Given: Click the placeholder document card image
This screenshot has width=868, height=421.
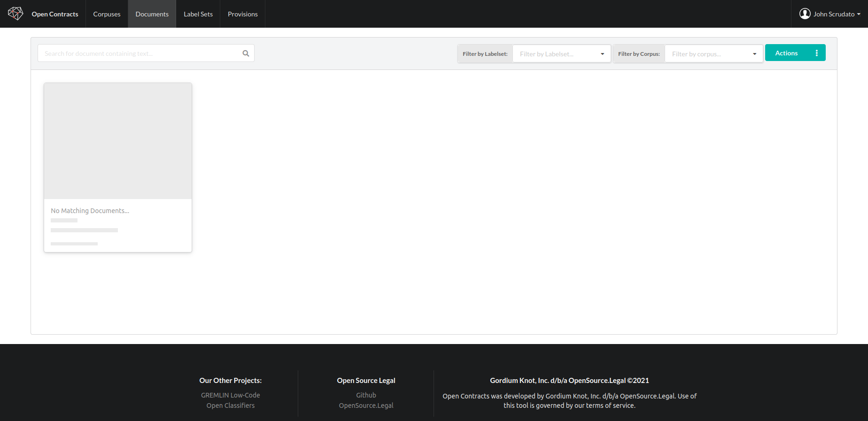Looking at the screenshot, I should [x=118, y=141].
